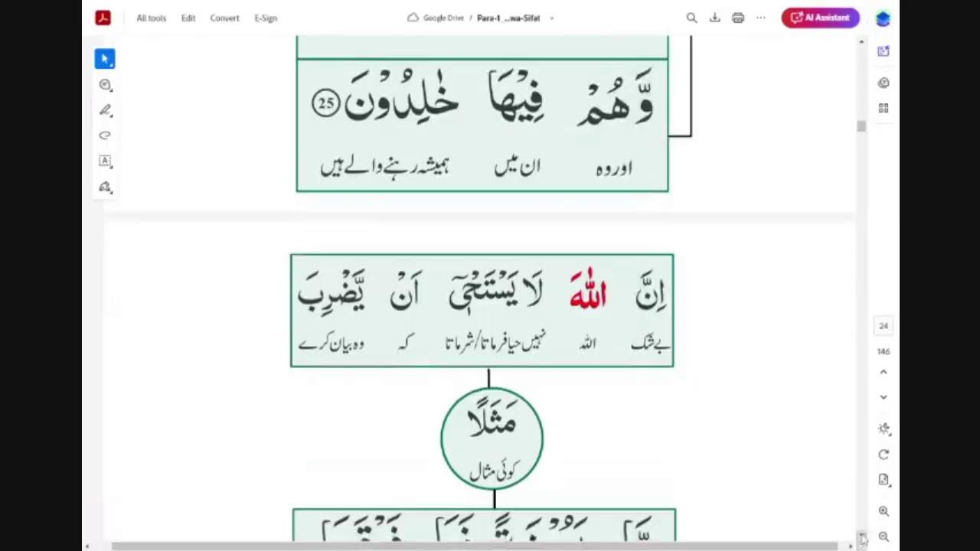Print the document
The height and width of the screenshot is (551, 980).
tap(738, 18)
